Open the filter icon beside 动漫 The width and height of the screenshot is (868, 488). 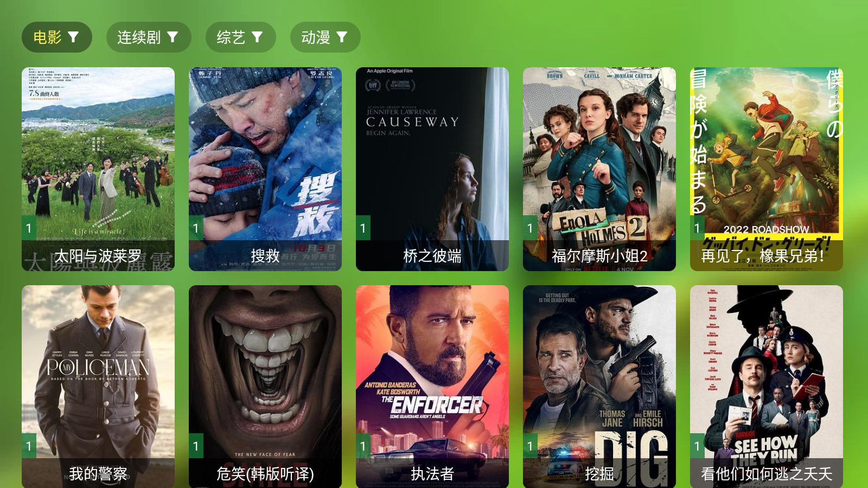342,37
